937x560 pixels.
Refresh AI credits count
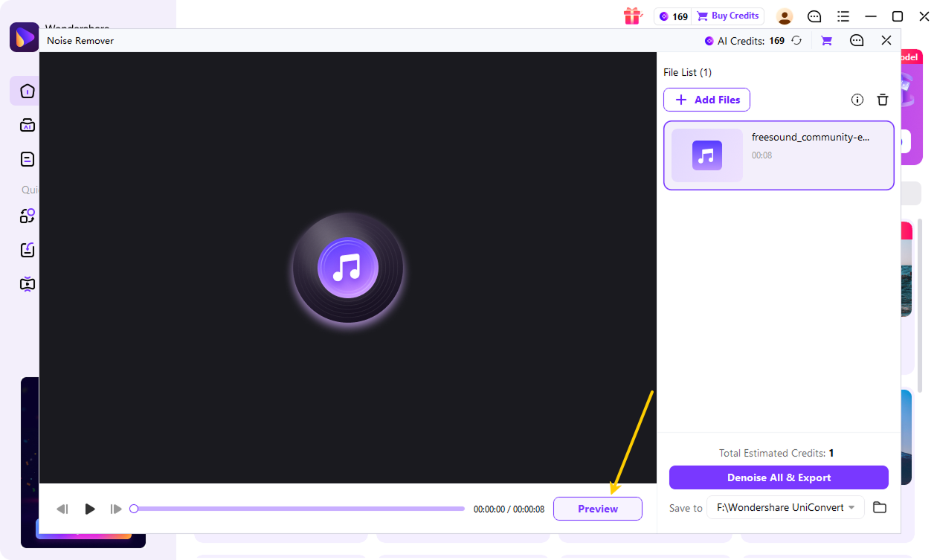(x=796, y=41)
